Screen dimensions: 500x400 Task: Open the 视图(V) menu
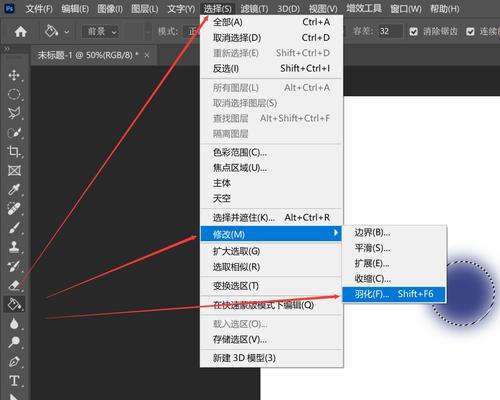click(x=323, y=9)
